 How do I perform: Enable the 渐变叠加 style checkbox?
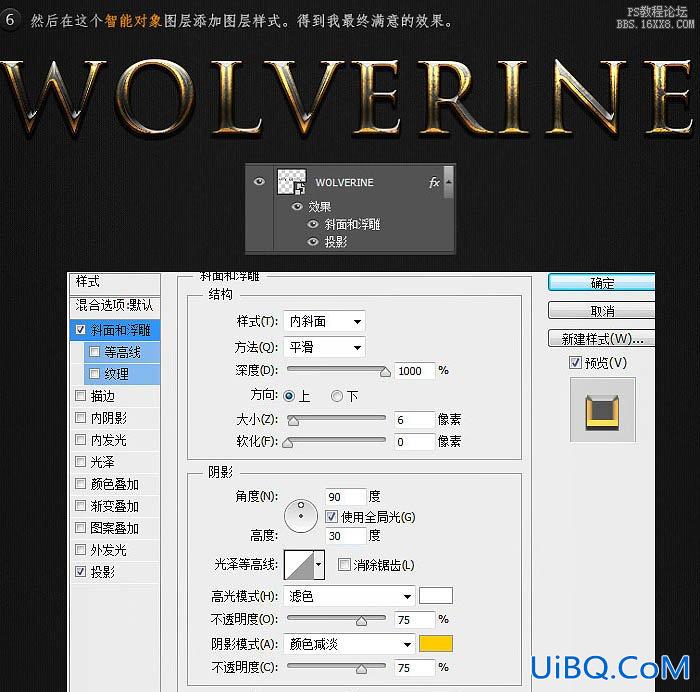(80, 505)
